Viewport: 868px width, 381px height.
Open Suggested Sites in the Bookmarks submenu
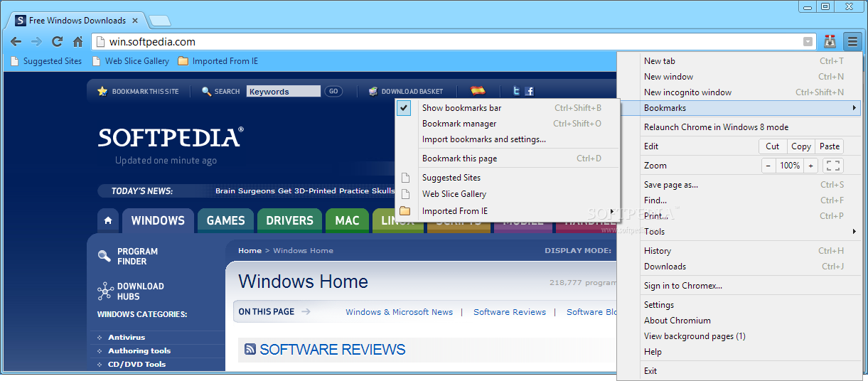pyautogui.click(x=508, y=178)
